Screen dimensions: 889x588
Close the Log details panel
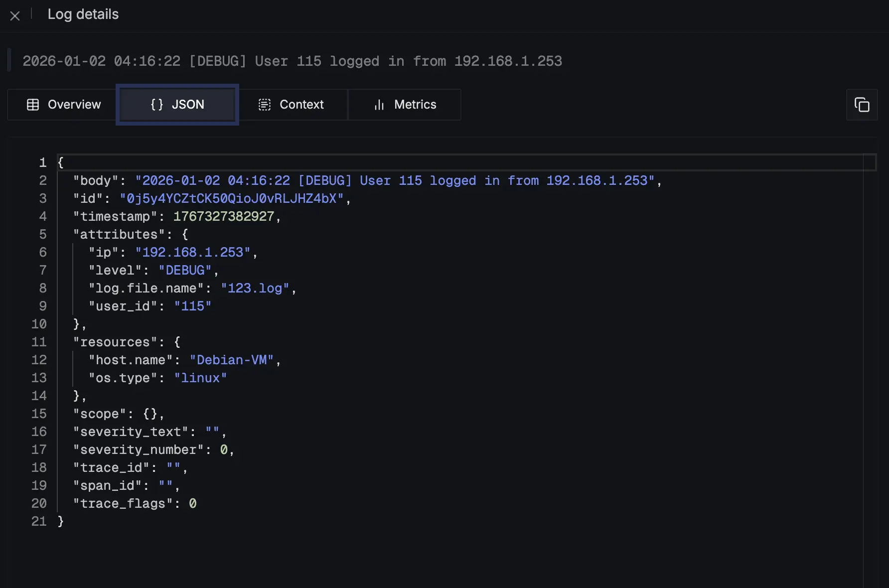pos(15,16)
